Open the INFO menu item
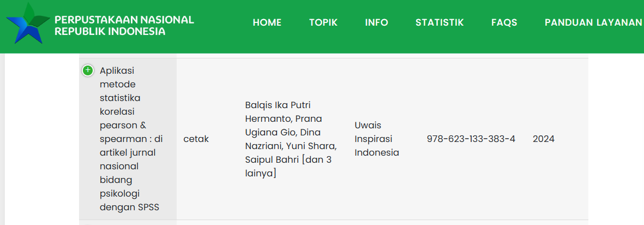644x225 pixels. 377,22
